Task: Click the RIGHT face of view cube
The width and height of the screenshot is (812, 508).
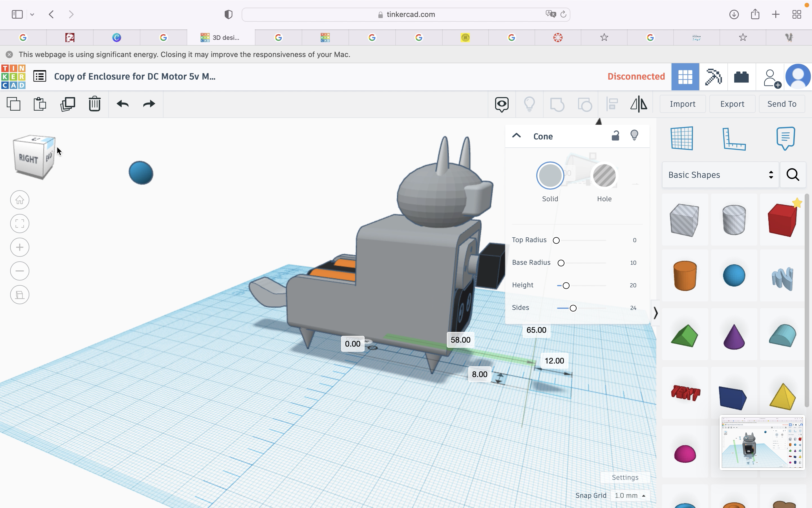Action: [x=28, y=159]
